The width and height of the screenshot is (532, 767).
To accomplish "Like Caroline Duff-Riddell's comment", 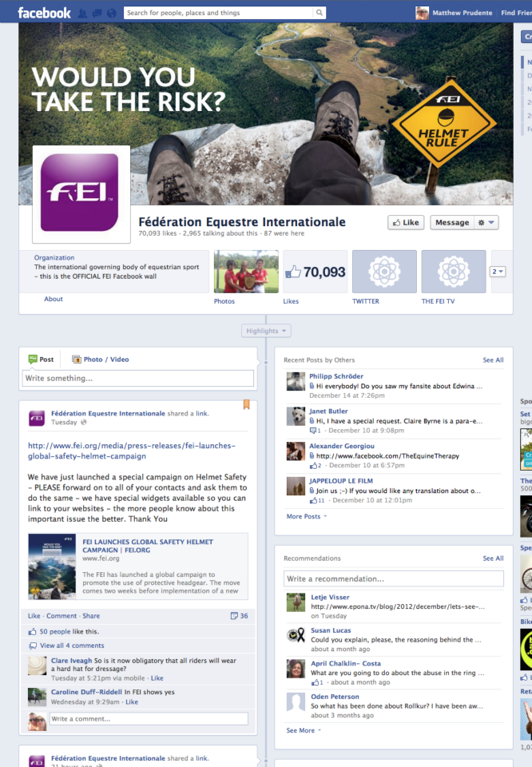I will pyautogui.click(x=132, y=701).
